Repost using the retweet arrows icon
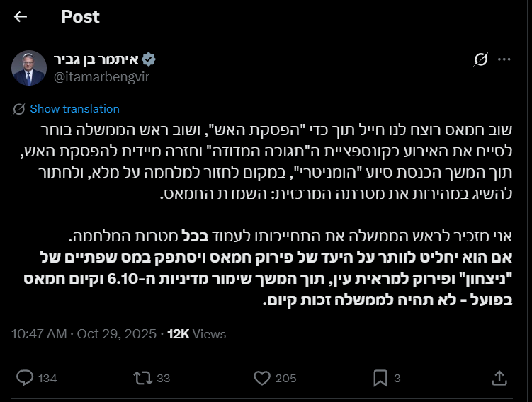 (142, 378)
